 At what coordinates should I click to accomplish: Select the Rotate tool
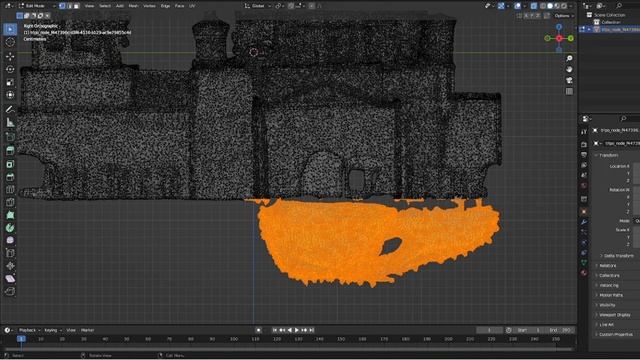pyautogui.click(x=10, y=69)
